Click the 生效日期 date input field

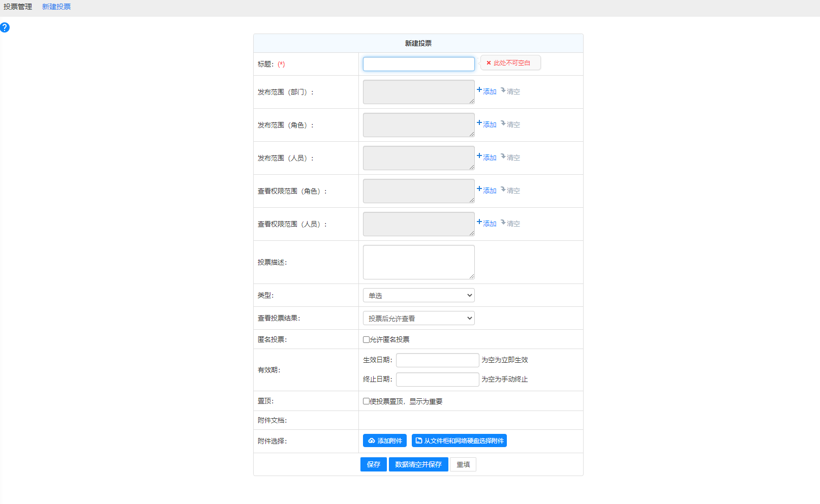point(437,360)
